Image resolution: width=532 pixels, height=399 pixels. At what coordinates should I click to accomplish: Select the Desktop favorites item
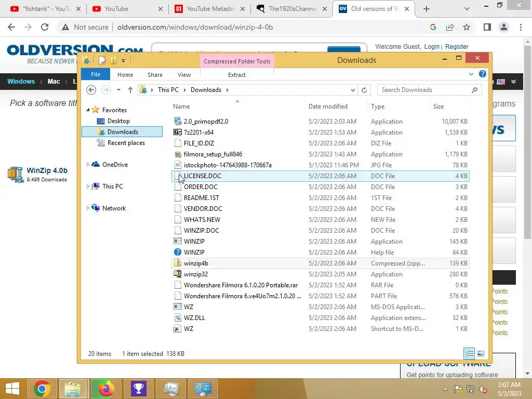pos(118,121)
